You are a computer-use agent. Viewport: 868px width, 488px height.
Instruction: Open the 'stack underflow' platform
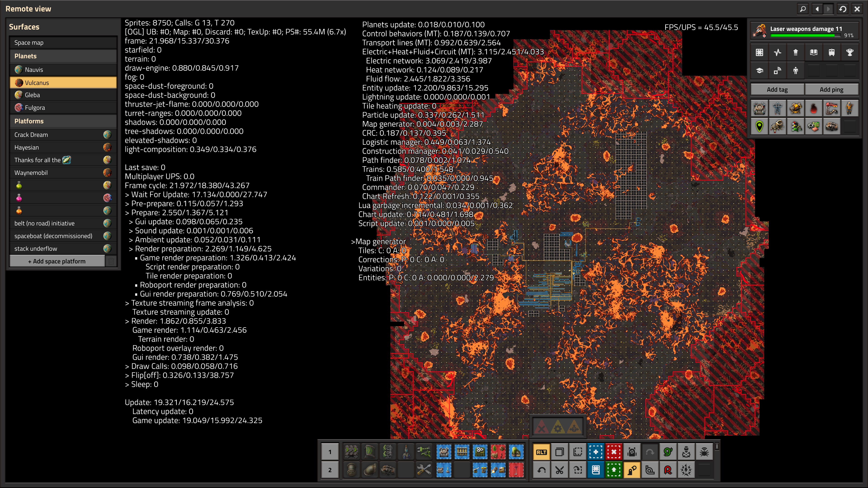63,249
